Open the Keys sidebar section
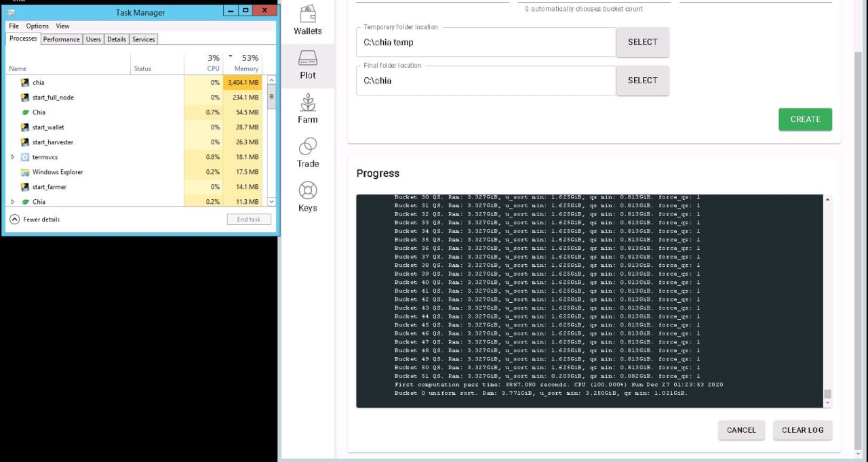 [308, 198]
